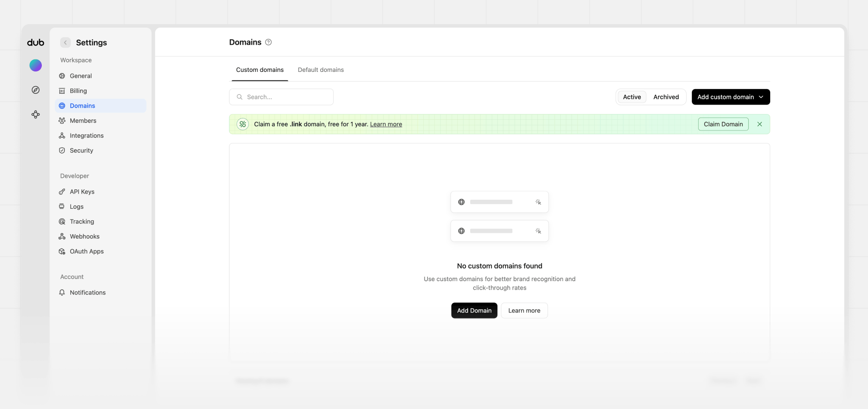Click the Developer section label
The height and width of the screenshot is (409, 868).
[x=75, y=176]
